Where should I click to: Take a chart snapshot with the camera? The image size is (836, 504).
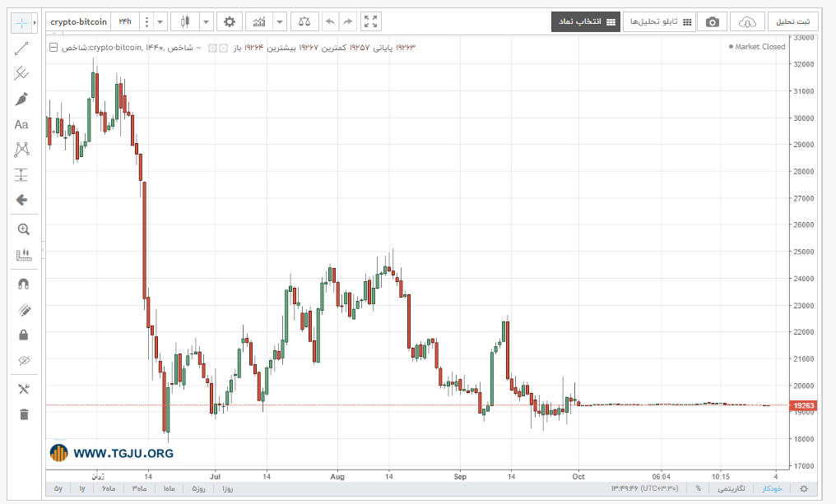[x=713, y=22]
